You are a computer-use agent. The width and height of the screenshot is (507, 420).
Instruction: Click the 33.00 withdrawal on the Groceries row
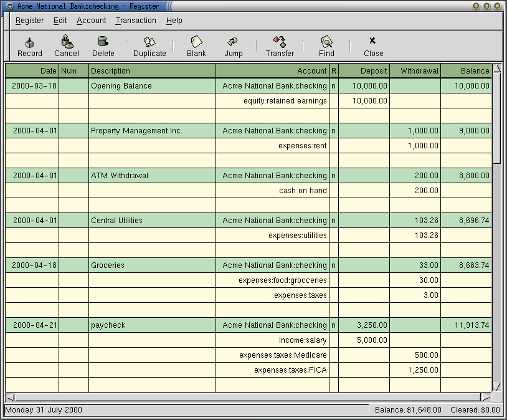(415, 265)
